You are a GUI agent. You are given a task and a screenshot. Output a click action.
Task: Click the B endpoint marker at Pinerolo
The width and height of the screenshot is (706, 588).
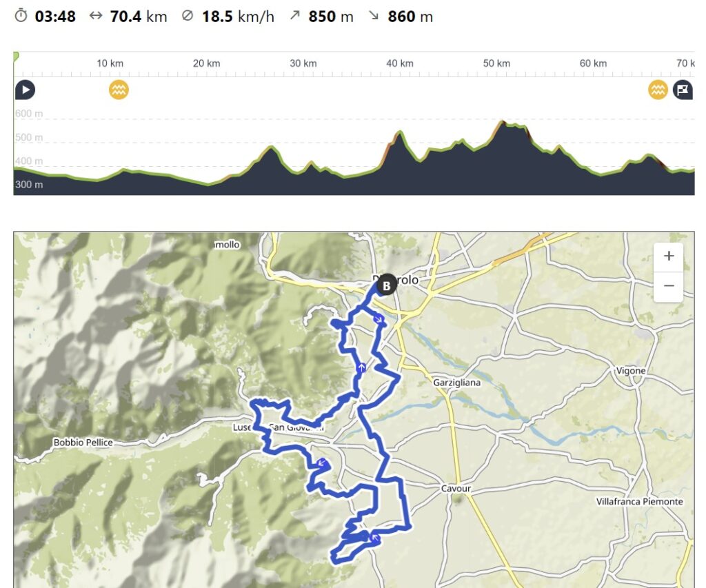386,285
